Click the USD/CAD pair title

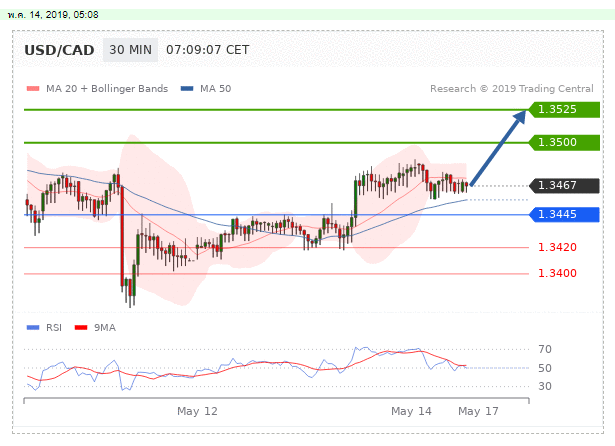(59, 50)
